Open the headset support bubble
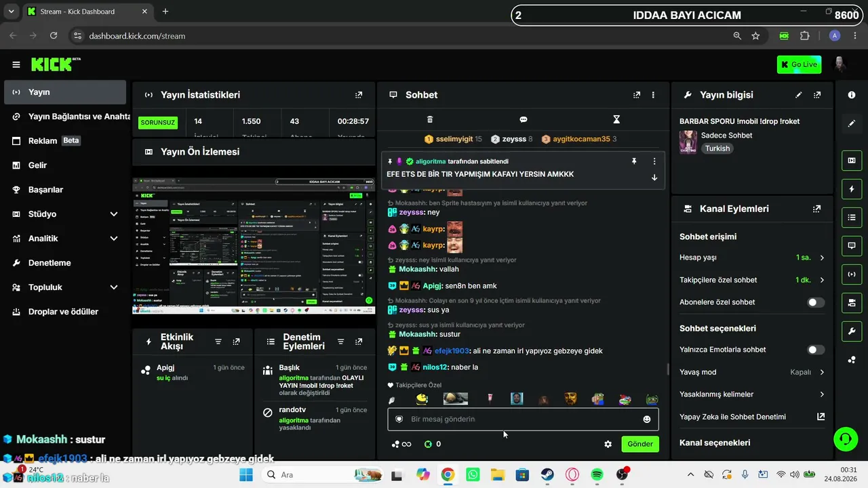 pyautogui.click(x=845, y=439)
